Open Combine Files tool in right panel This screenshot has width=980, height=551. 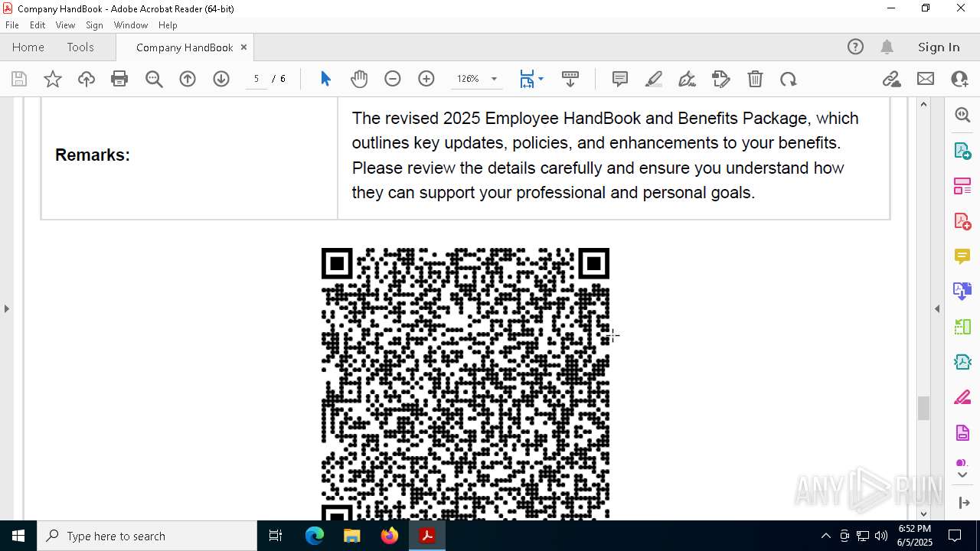tap(962, 292)
